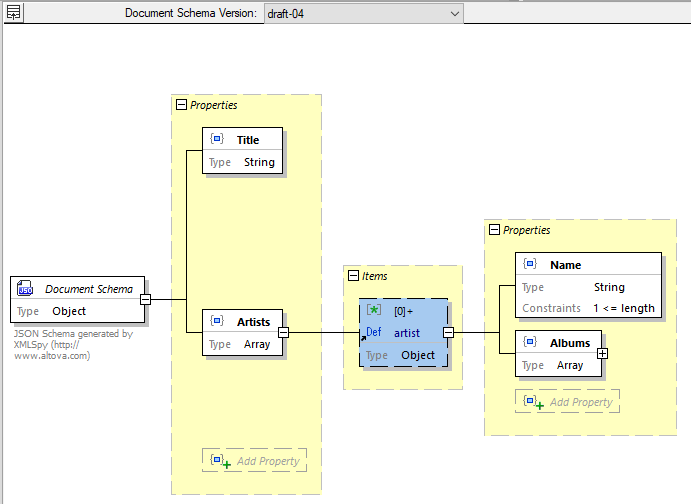691x504 pixels.
Task: Click the Document Schema JSON icon
Action: pos(26,289)
